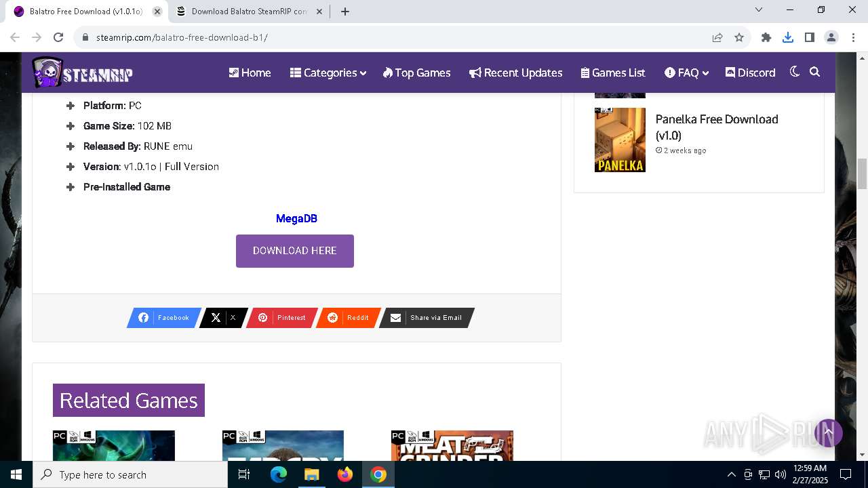The height and width of the screenshot is (488, 868).
Task: Share the page on Reddit
Action: coord(349,318)
